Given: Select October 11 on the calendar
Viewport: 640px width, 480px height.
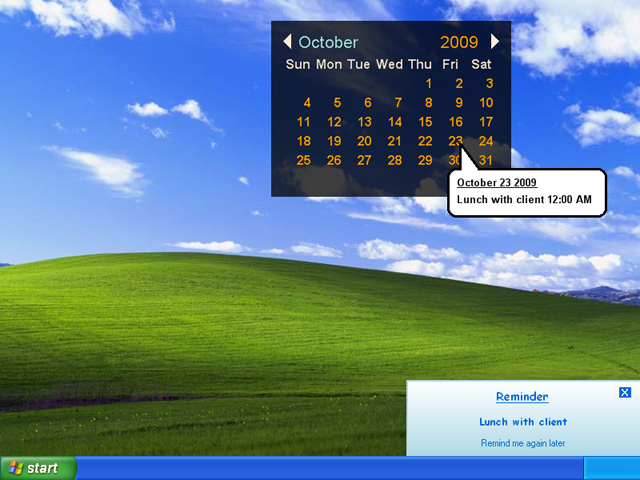Looking at the screenshot, I should click(x=303, y=122).
